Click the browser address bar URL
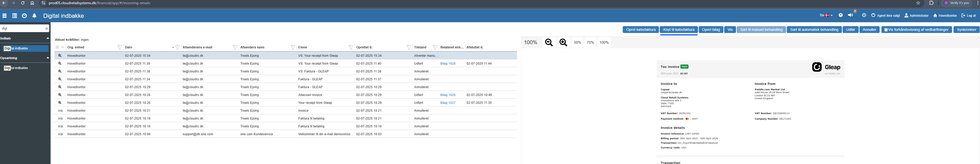Viewport: 980px width, 164px height. [99, 3]
